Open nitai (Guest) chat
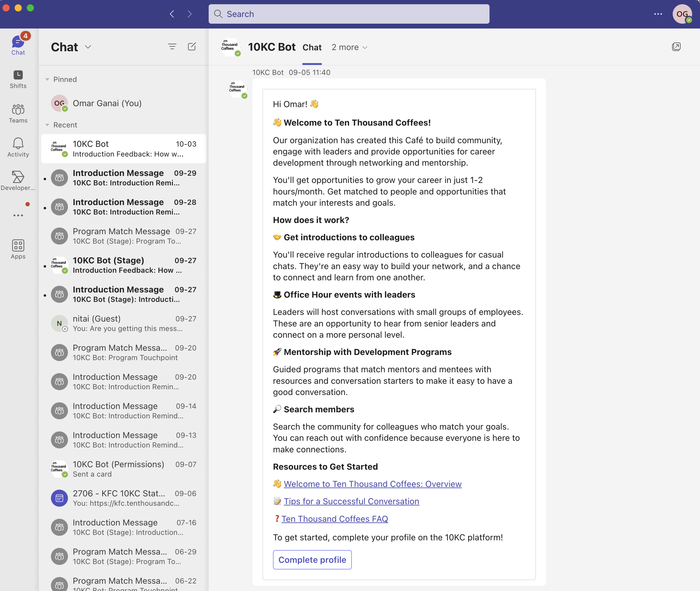Screen dimensions: 700x591 pyautogui.click(x=123, y=323)
